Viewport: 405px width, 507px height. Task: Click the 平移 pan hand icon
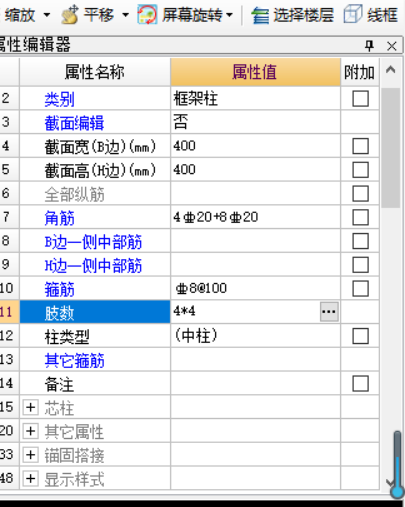70,15
